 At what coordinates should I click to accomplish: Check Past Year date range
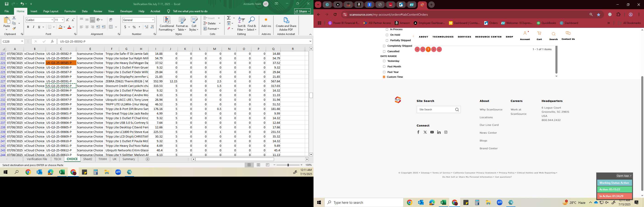coord(384,72)
